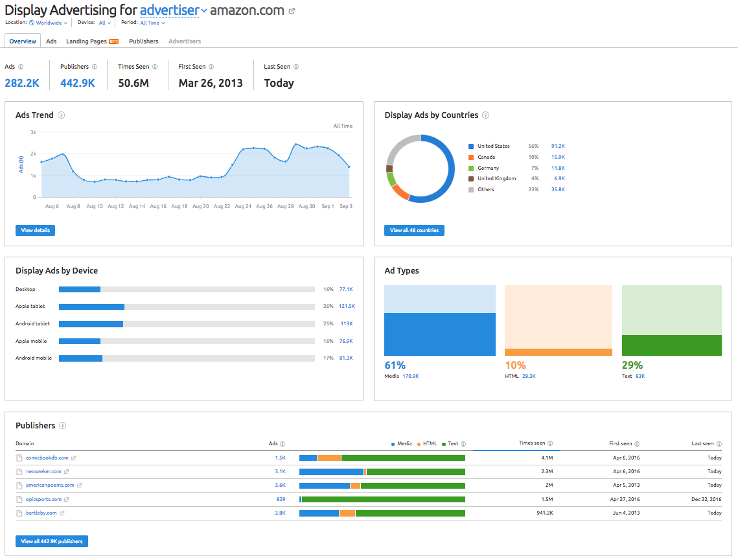The image size is (738, 560).
Task: Open the 442.9K Publishers count link
Action: tap(78, 84)
